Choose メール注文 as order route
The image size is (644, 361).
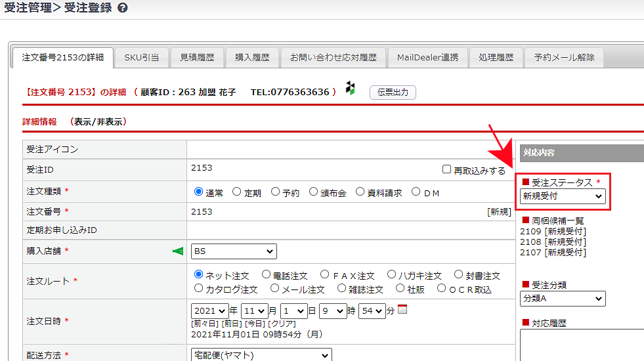coord(275,288)
